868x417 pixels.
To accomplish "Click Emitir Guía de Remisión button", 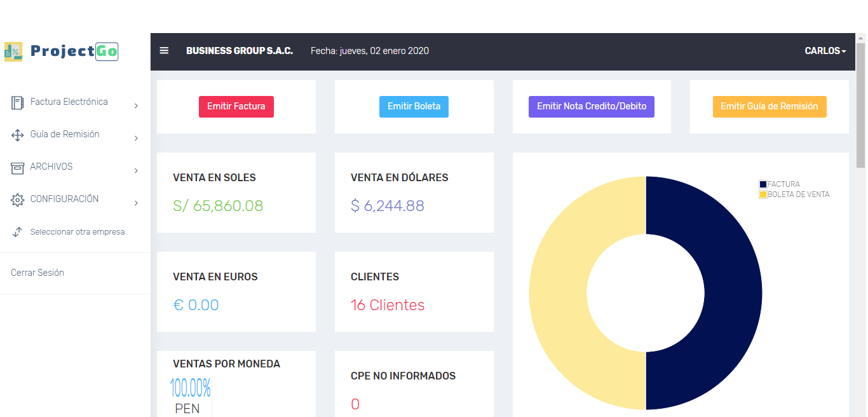I will click(769, 107).
